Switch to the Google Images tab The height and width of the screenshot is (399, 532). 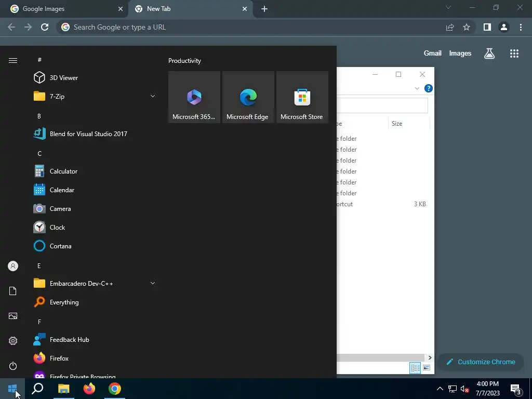[64, 9]
